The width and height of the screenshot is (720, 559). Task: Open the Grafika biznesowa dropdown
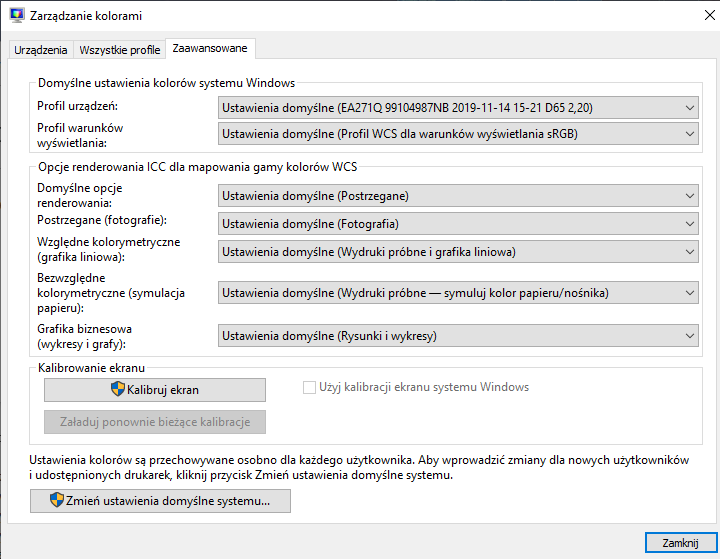pos(458,335)
